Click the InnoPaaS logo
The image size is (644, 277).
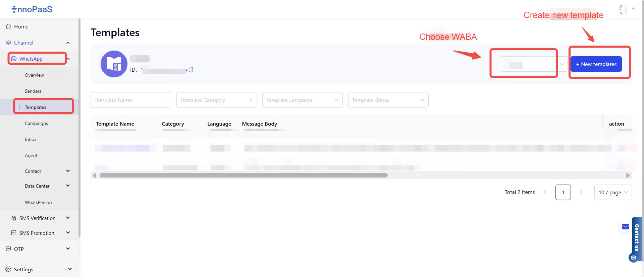point(32,9)
